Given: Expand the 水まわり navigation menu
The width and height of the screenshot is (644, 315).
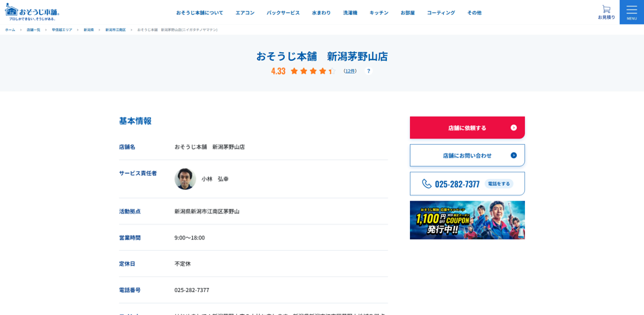Looking at the screenshot, I should tap(321, 13).
